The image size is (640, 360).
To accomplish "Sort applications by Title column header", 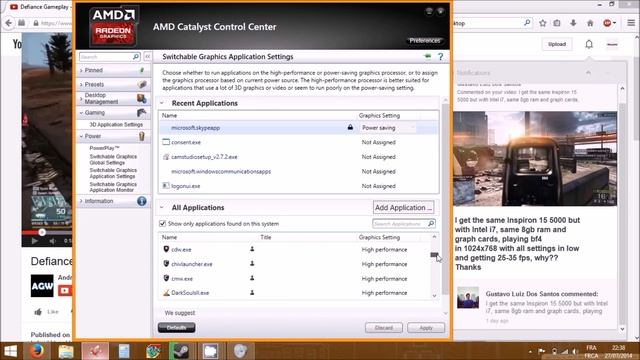I will tap(266, 237).
